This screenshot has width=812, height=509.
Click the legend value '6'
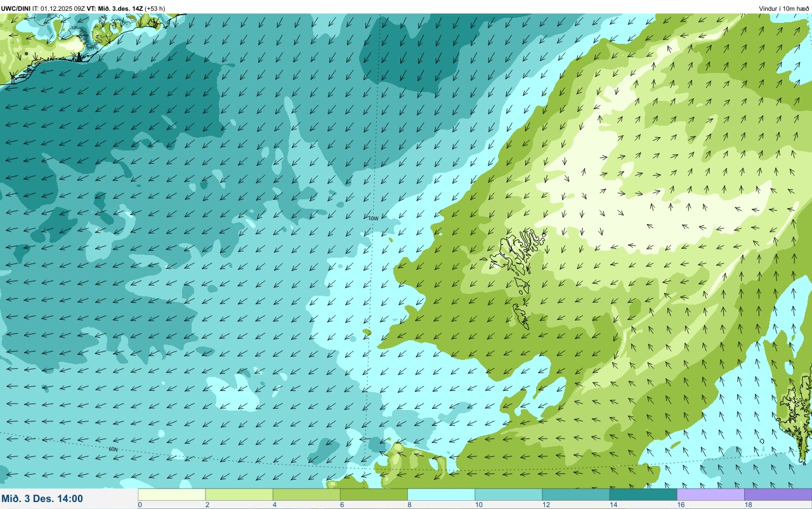point(341,505)
